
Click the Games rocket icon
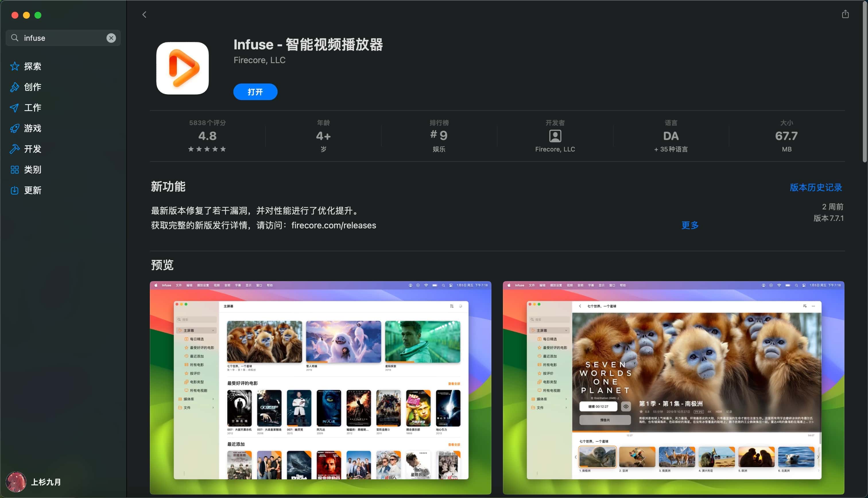(14, 128)
